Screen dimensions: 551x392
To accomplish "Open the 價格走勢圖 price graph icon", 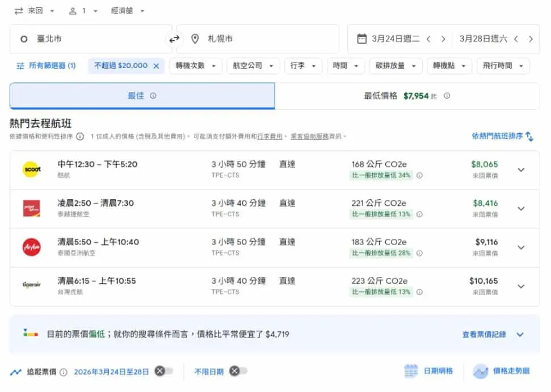I will pyautogui.click(x=481, y=371).
